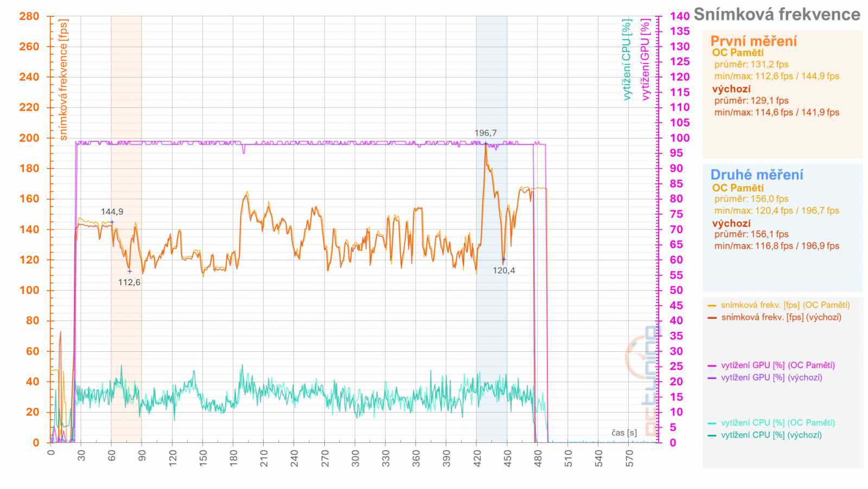Click první měření výchozí average 129,1 fps

tap(751, 101)
